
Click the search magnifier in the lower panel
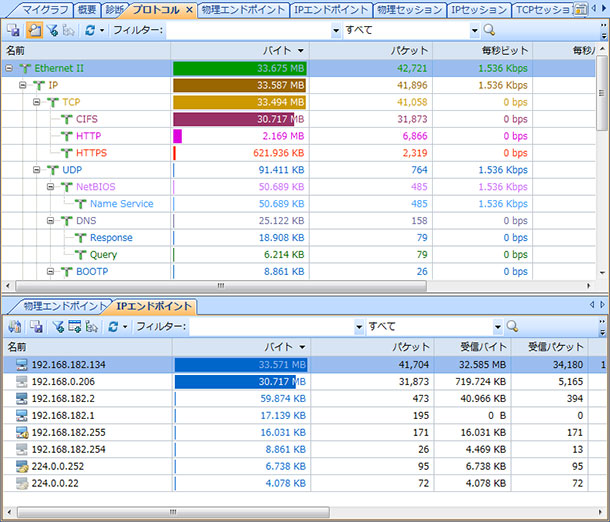512,326
